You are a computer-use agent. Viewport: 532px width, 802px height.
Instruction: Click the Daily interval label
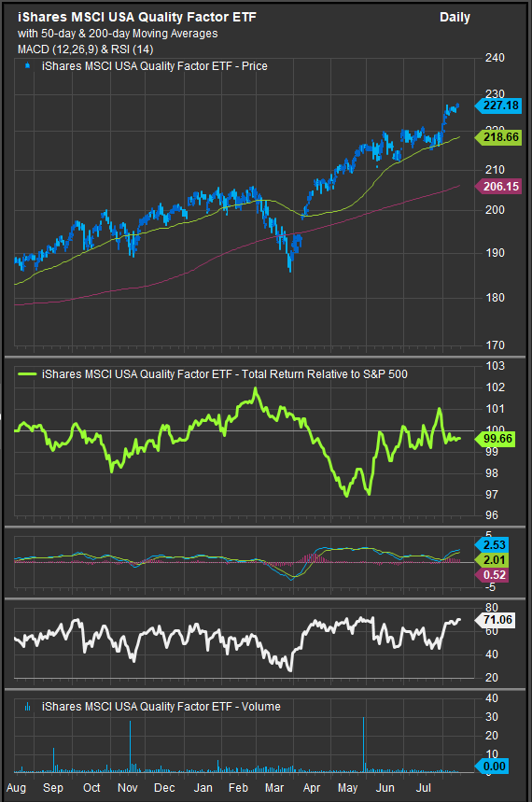455,18
